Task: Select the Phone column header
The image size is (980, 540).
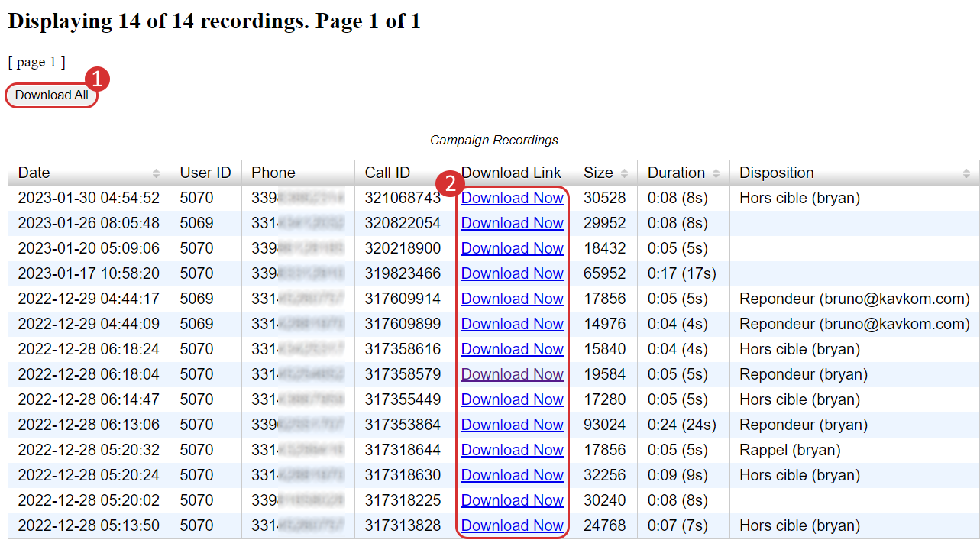Action: [x=298, y=173]
